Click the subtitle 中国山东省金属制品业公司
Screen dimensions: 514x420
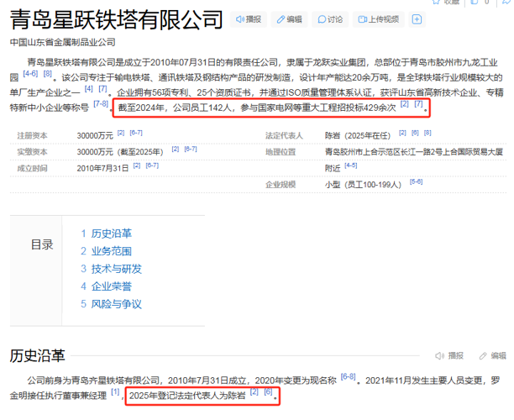tap(63, 42)
